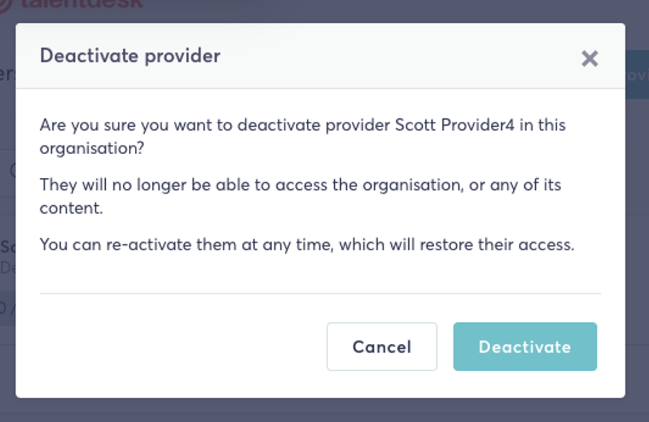Click the word "content." in second paragraph

click(71, 208)
